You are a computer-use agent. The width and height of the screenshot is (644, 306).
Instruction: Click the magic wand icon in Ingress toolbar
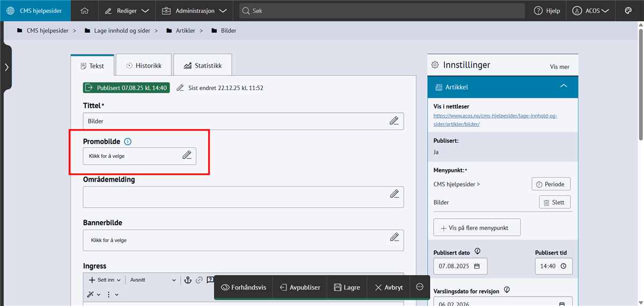tap(91, 294)
